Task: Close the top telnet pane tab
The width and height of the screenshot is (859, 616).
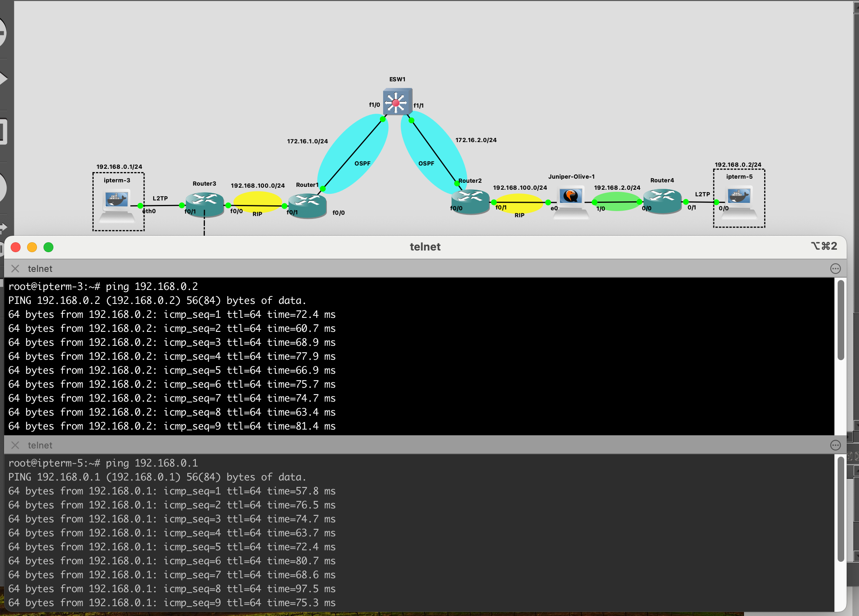Action: click(x=15, y=269)
